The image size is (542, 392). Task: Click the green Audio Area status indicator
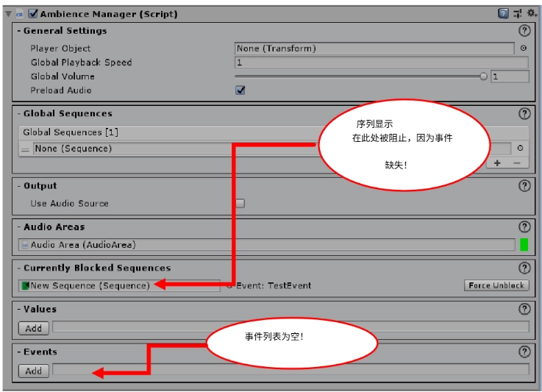coord(524,245)
